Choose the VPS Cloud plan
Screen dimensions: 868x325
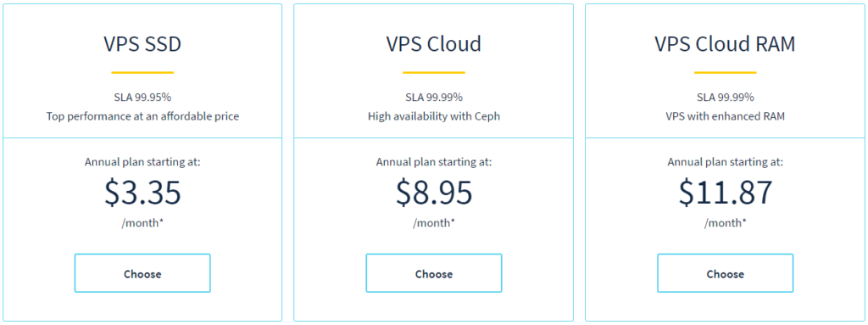pyautogui.click(x=434, y=273)
